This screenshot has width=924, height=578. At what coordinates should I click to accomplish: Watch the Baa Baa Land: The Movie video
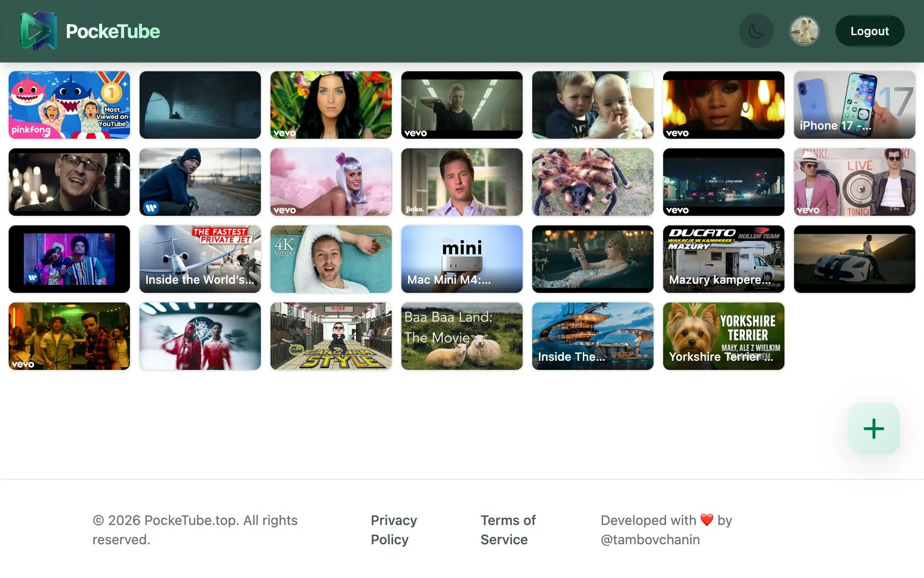coord(462,336)
